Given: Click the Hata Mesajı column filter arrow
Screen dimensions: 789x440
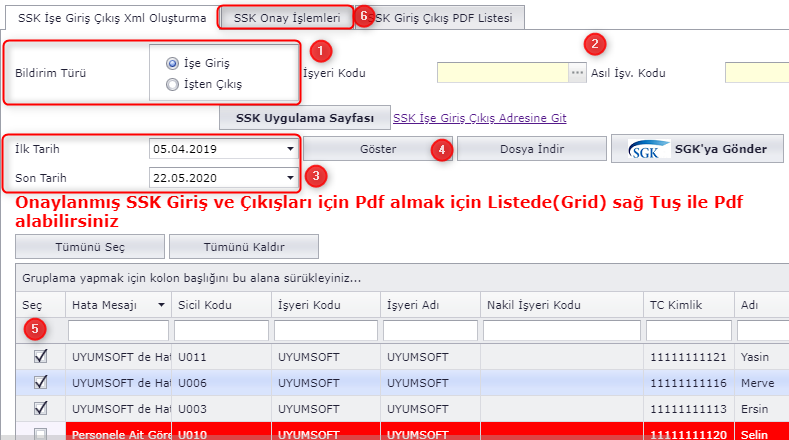Looking at the screenshot, I should pyautogui.click(x=161, y=305).
